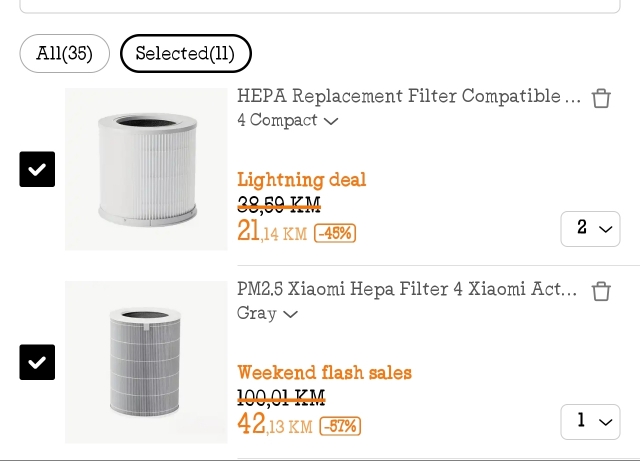This screenshot has height=461, width=640.
Task: View the white HEPA filter product image
Action: [x=146, y=169]
